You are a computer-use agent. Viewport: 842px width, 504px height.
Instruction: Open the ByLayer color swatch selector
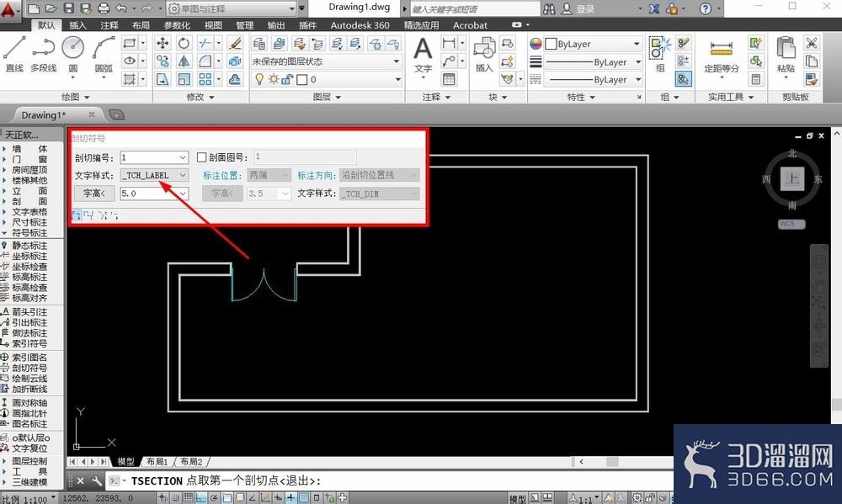[593, 44]
